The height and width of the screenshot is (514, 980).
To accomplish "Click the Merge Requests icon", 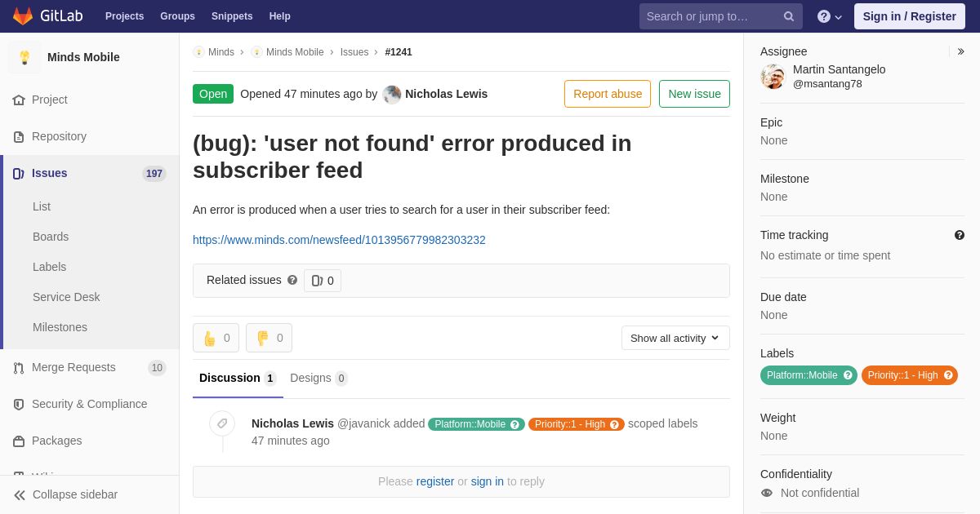I will (x=19, y=367).
